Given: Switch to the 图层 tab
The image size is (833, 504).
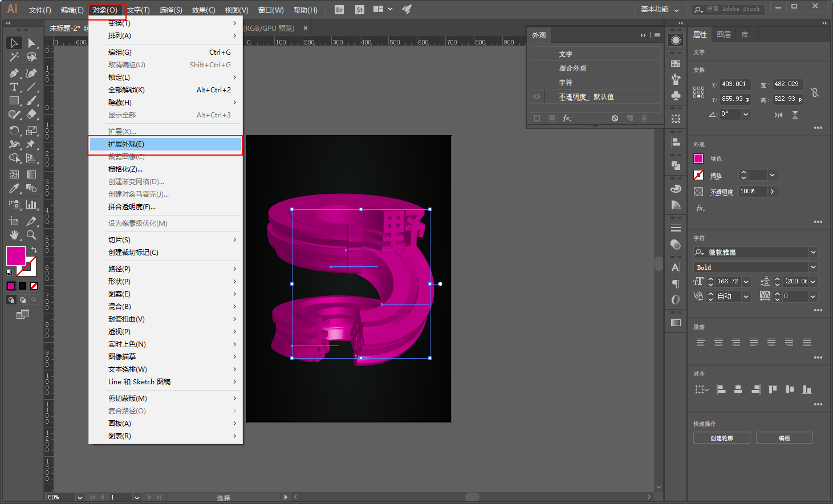Looking at the screenshot, I should [724, 35].
